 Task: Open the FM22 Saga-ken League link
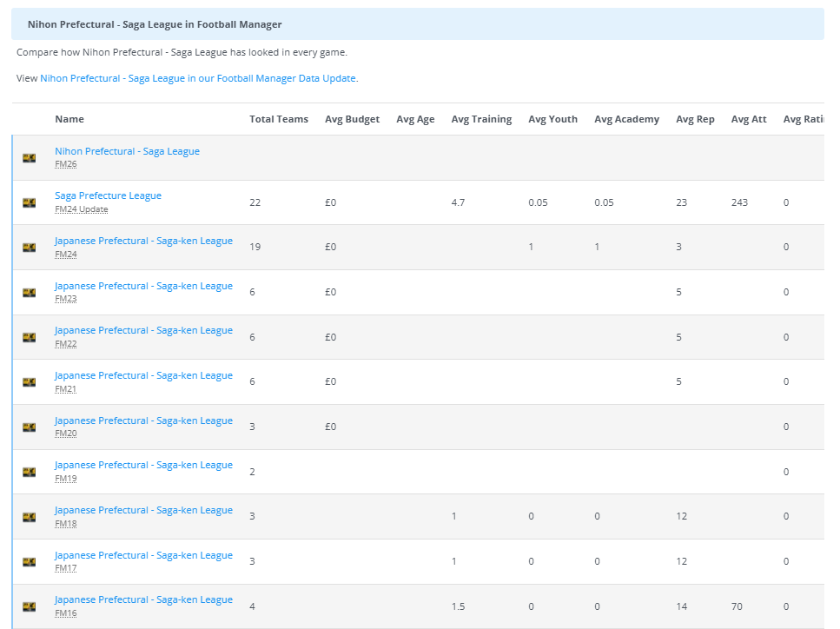143,330
